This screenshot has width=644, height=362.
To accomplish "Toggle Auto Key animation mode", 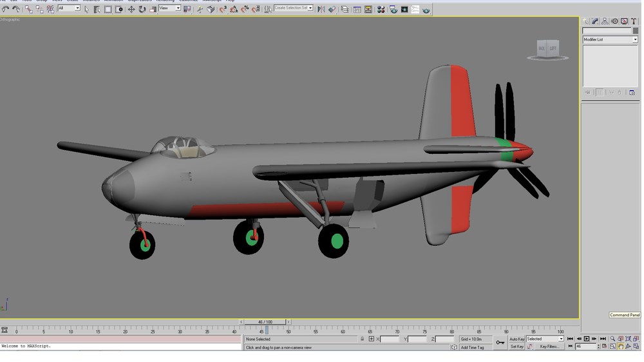I will [516, 339].
